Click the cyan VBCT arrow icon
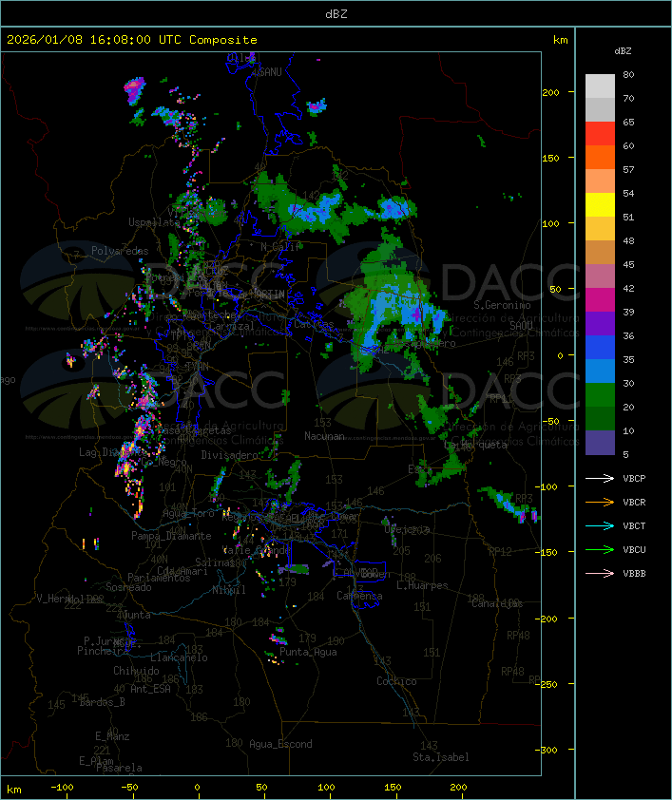 (x=600, y=525)
